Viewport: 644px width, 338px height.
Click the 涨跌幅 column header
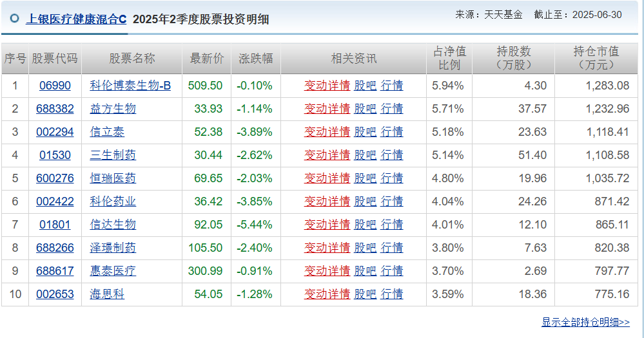click(x=256, y=58)
